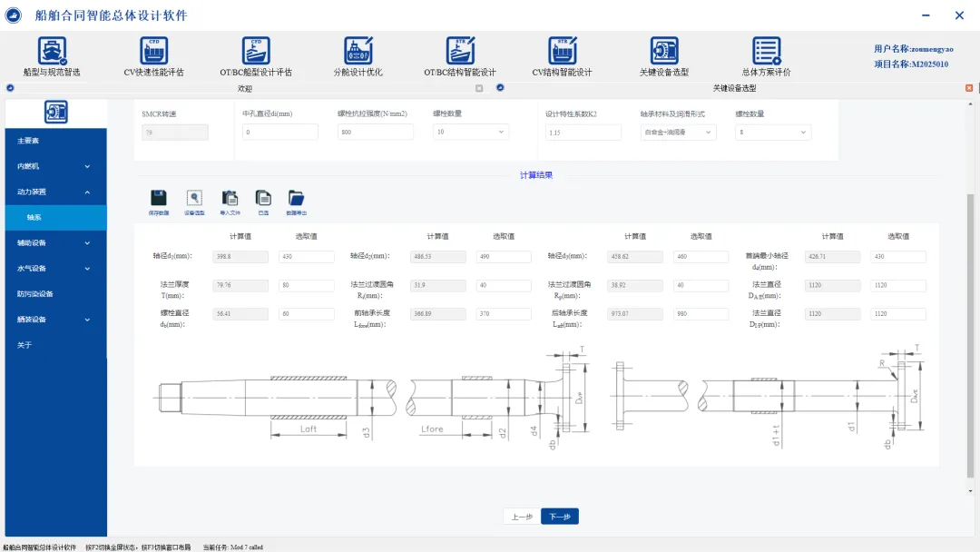Expand the 水气设备 sidebar group
This screenshot has height=552, width=980.
(55, 268)
